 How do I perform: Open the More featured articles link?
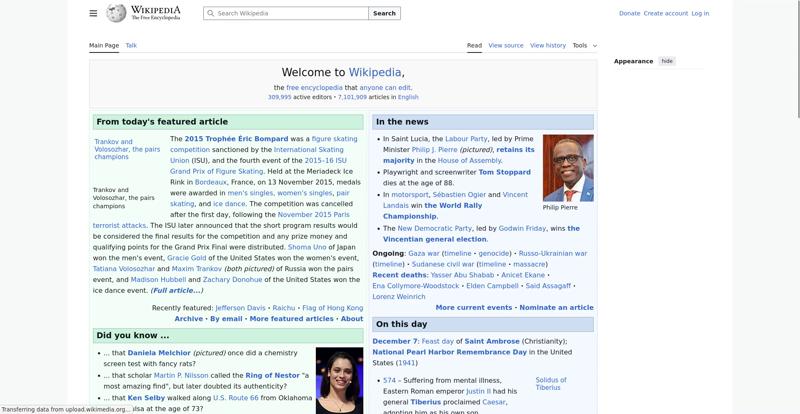(x=291, y=319)
